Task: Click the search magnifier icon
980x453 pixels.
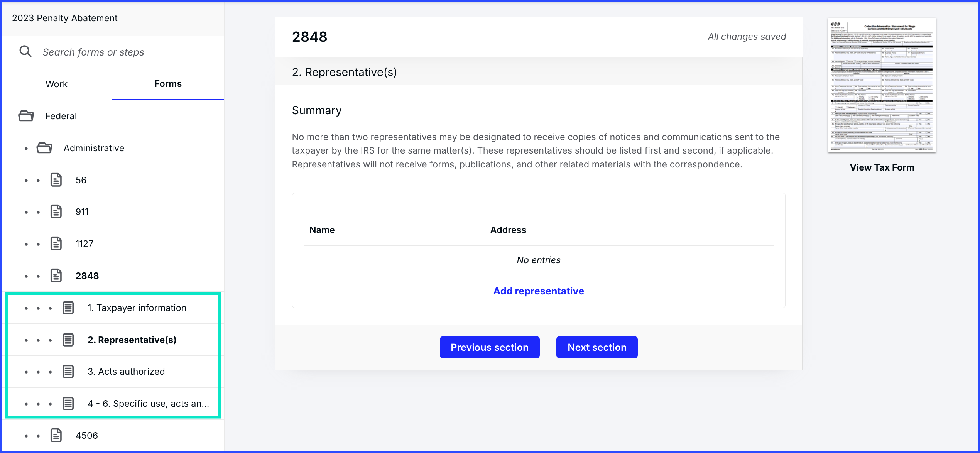Action: coord(25,51)
